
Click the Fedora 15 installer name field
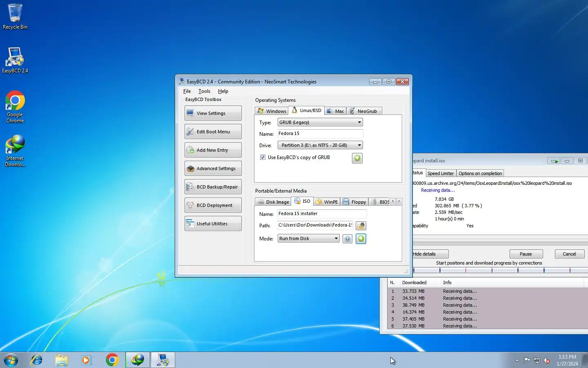322,213
